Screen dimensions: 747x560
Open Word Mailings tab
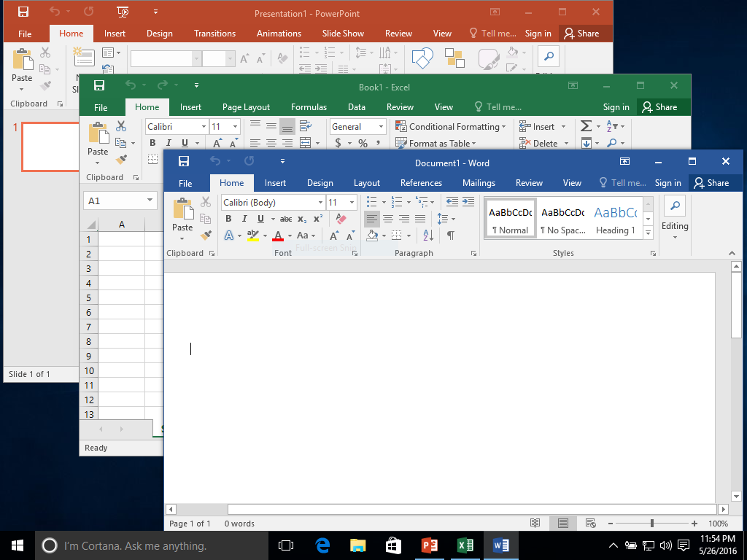[x=479, y=183]
